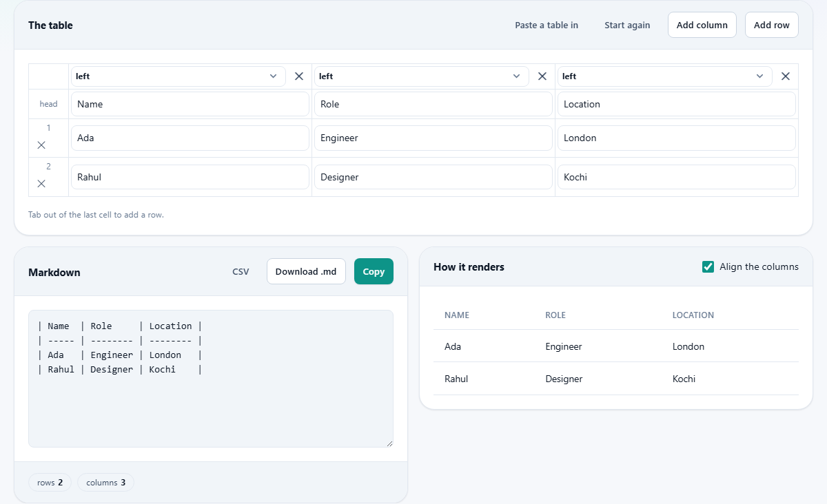The image size is (827, 504).
Task: Click Start again to reset the table
Action: pos(627,25)
